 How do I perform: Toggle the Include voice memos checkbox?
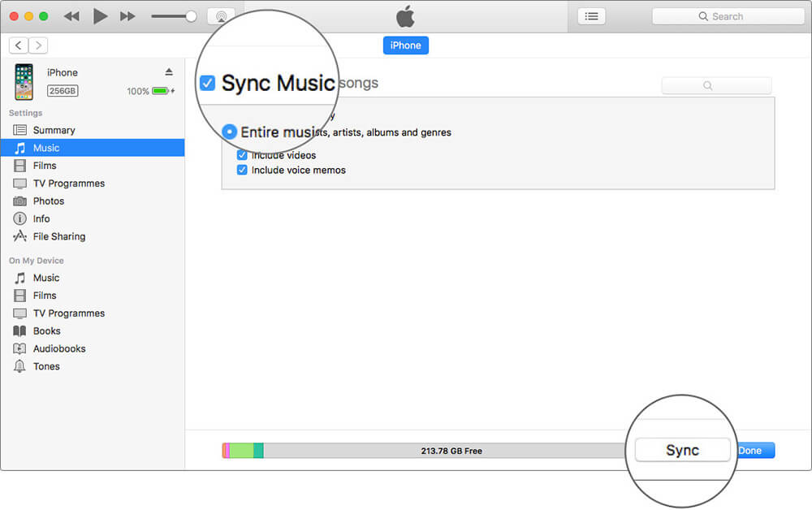(242, 170)
